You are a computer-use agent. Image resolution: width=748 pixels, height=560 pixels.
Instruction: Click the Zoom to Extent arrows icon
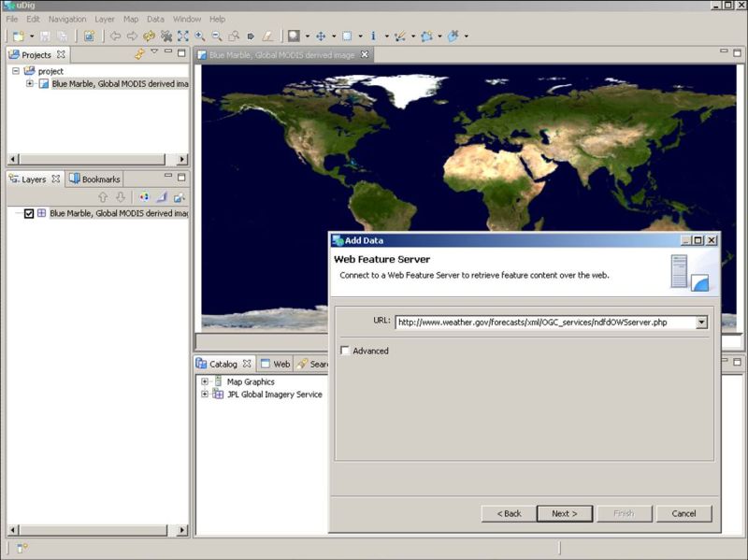click(182, 36)
